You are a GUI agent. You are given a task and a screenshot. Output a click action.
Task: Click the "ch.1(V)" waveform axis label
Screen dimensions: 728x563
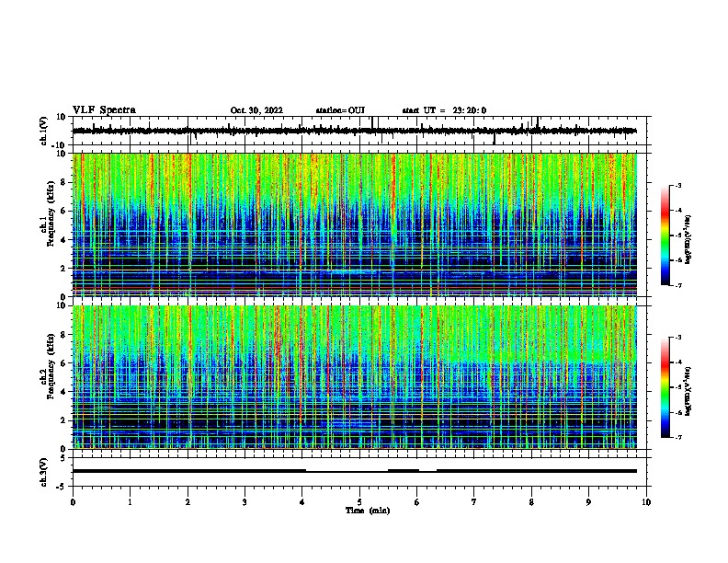(x=44, y=131)
